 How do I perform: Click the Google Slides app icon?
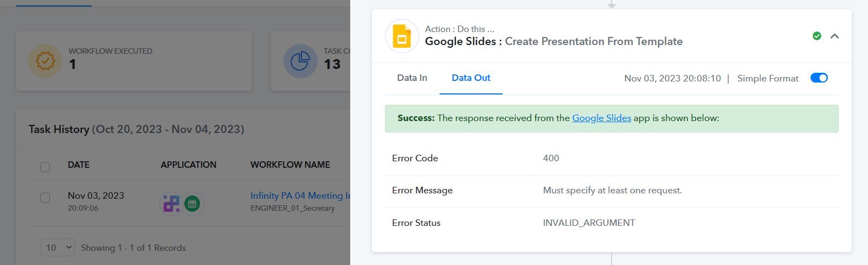[402, 36]
